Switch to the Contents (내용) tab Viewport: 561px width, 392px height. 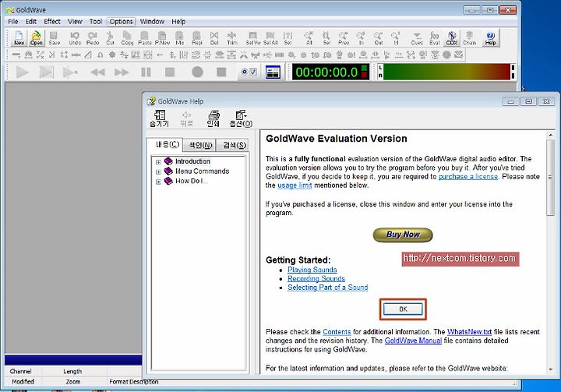(x=167, y=145)
